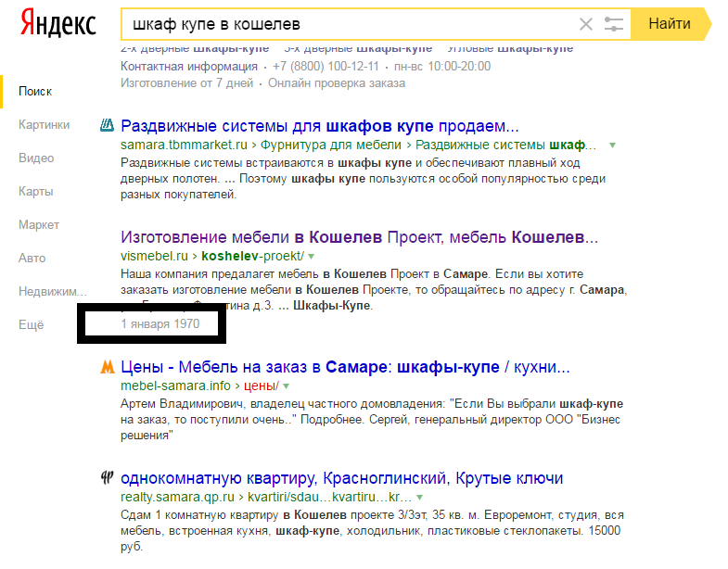Viewport: 728px width, 569px height.
Task: Click realty.samara.qp.ru green URL
Action: tap(177, 497)
